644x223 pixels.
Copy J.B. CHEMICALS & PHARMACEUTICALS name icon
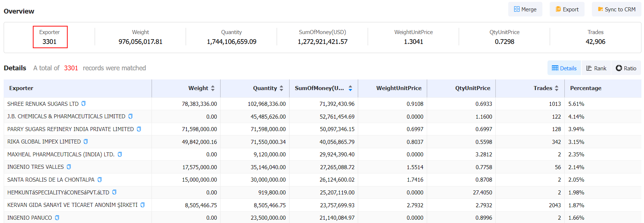pos(130,116)
